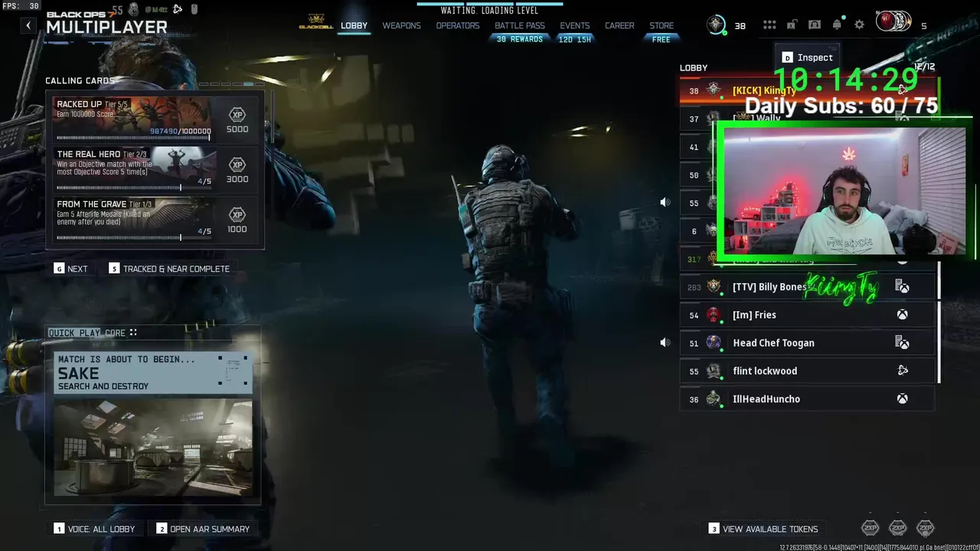Select From The Grave calling card challenge
The height and width of the screenshot is (551, 980).
click(x=155, y=220)
